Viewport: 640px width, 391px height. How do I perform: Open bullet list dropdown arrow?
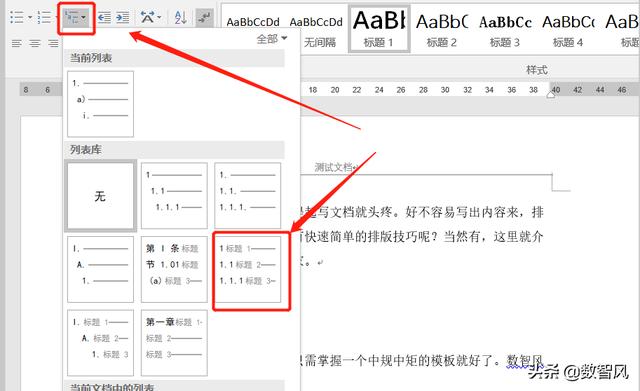30,18
